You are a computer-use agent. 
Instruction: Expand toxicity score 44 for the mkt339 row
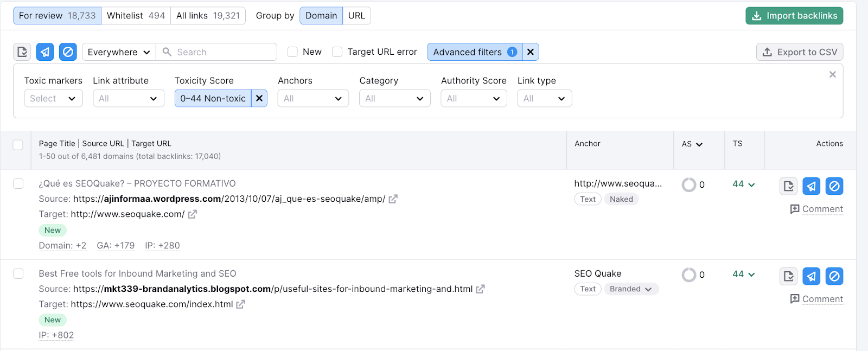coord(744,275)
